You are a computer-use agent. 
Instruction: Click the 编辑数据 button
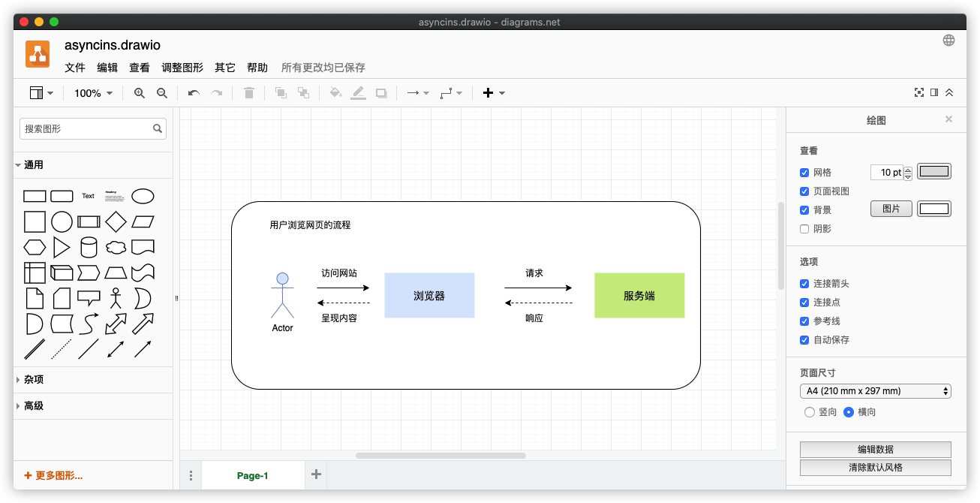pos(875,450)
